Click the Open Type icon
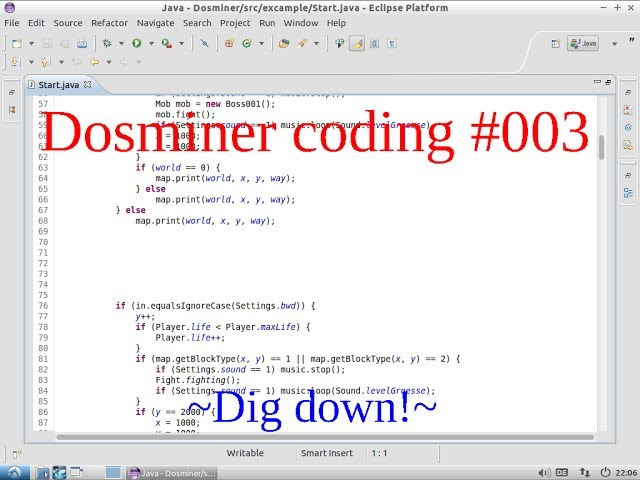The image size is (640, 480). (284, 43)
